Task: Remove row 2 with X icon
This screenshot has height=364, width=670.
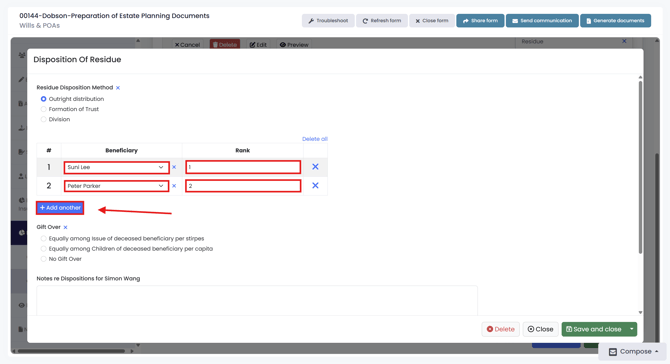Action: [x=315, y=185]
